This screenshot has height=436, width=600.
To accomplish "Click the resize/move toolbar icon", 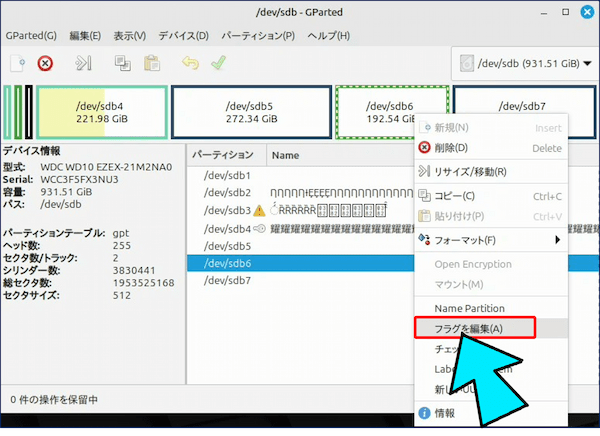I will click(x=85, y=63).
